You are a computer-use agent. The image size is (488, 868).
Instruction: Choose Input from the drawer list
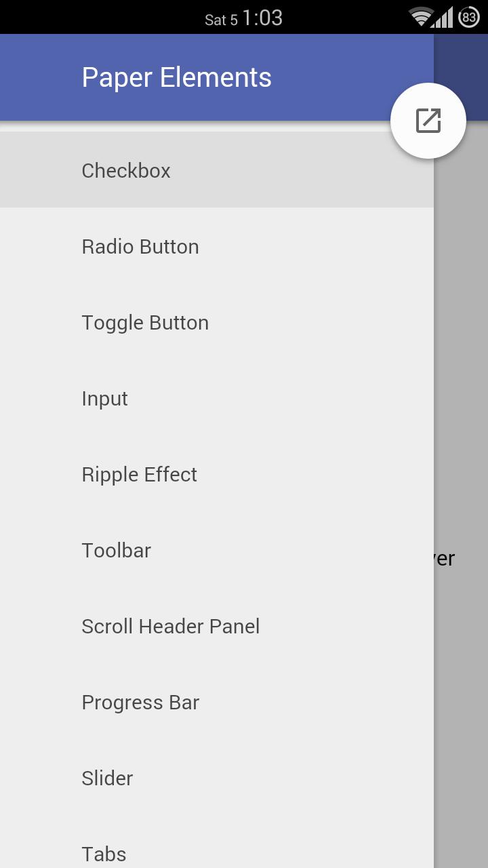pos(104,398)
